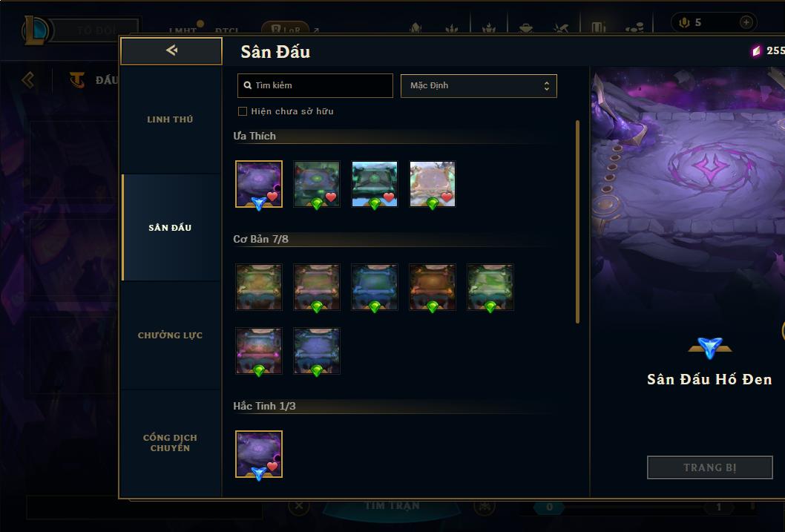The width and height of the screenshot is (785, 532).
Task: Open the Chưởng Lực tab
Action: pos(170,335)
